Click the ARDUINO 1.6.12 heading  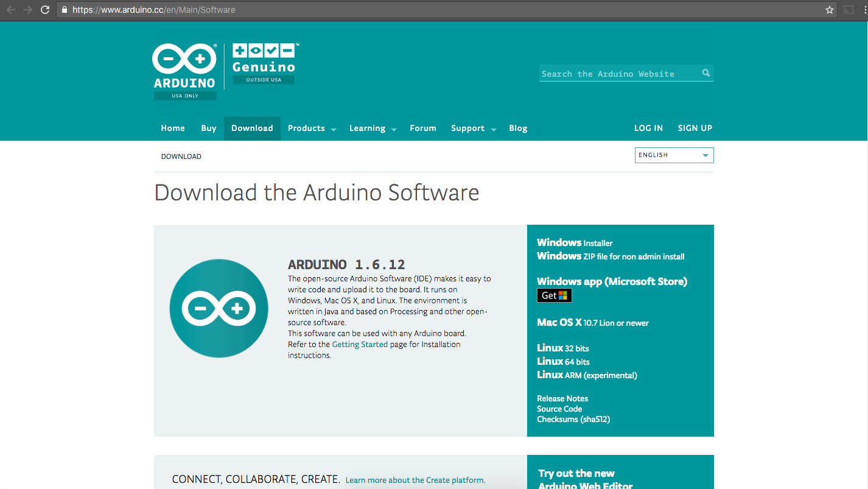click(346, 265)
